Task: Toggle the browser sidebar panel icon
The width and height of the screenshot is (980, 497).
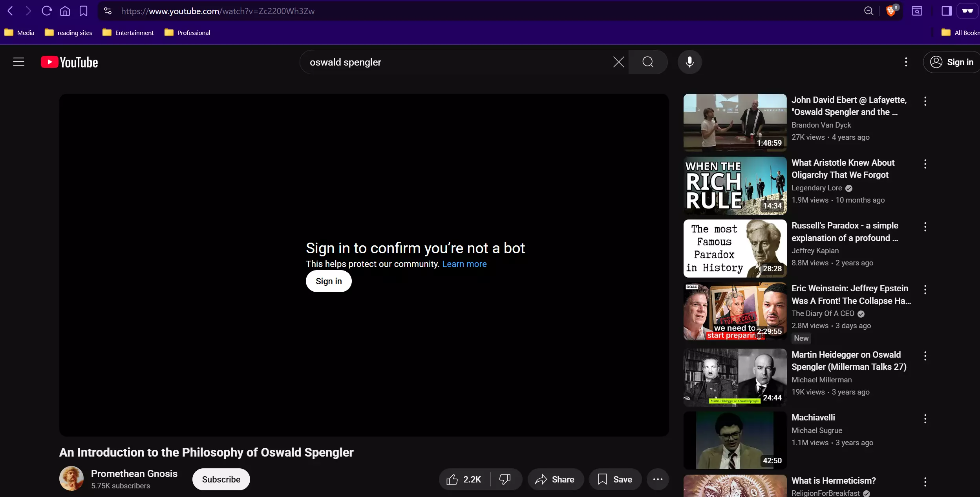Action: (x=947, y=11)
